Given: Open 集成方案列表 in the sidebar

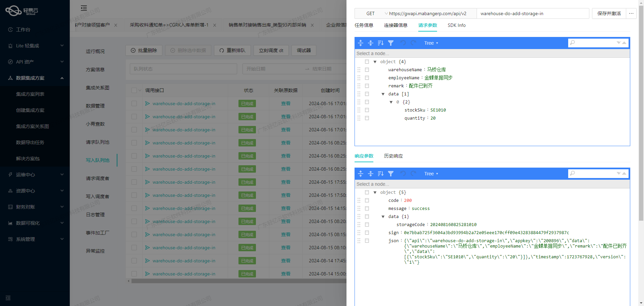Looking at the screenshot, I should (x=30, y=94).
